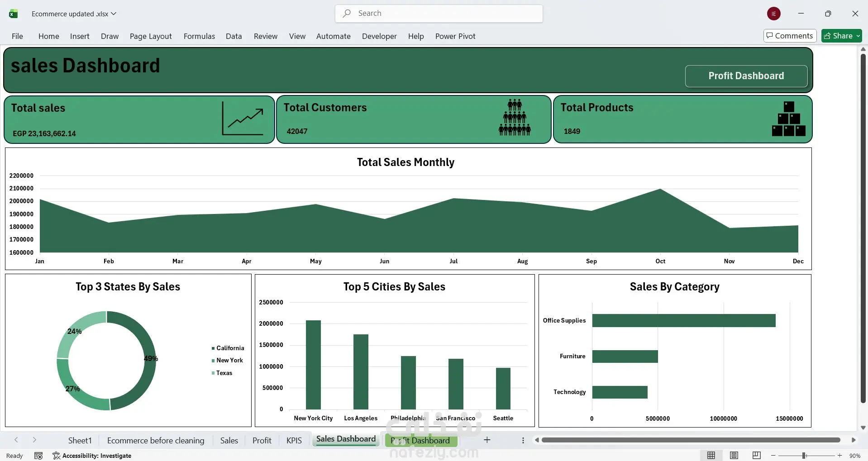This screenshot has width=868, height=461.
Task: Click the Profit Dashboard navigation button
Action: pos(746,76)
